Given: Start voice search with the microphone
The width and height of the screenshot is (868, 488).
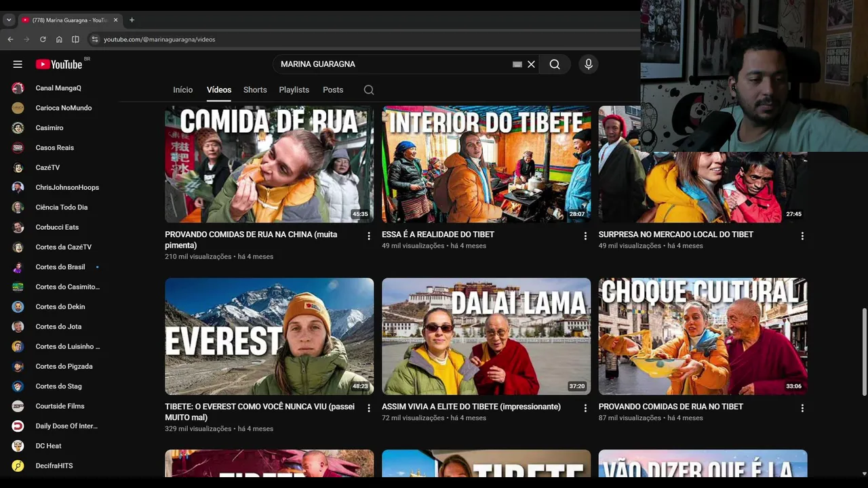Looking at the screenshot, I should (x=589, y=64).
